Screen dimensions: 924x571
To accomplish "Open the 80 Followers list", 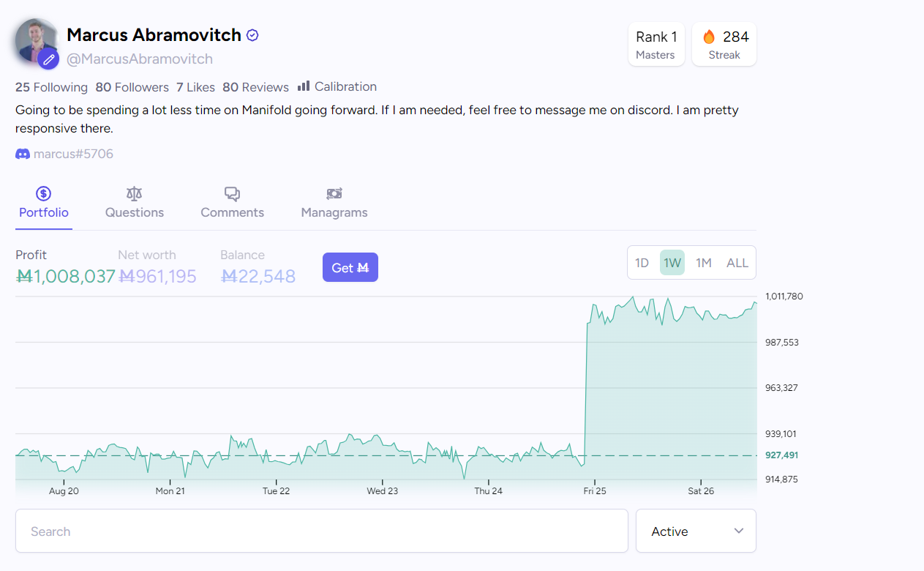I will (x=132, y=87).
